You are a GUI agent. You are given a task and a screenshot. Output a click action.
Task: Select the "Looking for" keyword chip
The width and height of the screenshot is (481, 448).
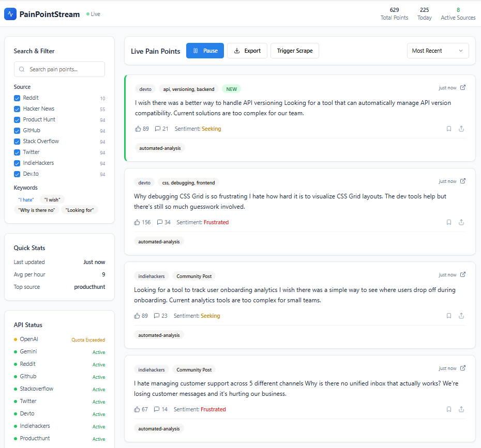80,210
